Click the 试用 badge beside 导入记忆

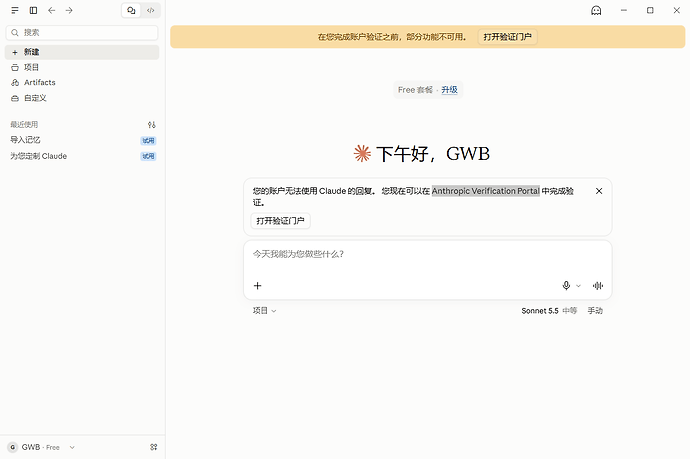point(148,141)
